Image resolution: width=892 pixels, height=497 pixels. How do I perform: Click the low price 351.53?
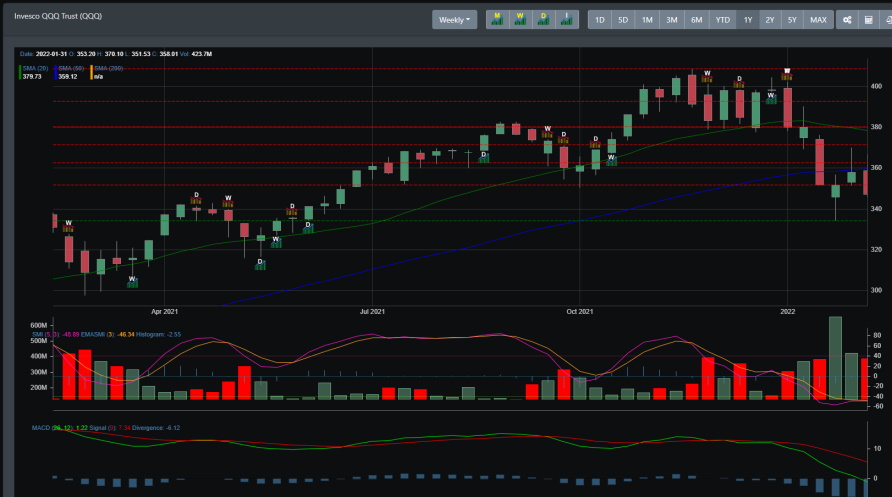point(141,54)
